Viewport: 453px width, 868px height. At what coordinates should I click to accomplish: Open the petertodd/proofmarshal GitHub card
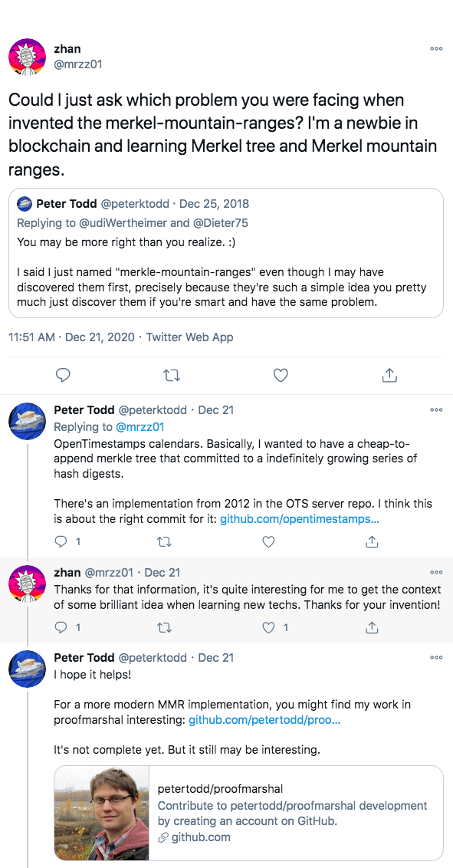[x=248, y=813]
